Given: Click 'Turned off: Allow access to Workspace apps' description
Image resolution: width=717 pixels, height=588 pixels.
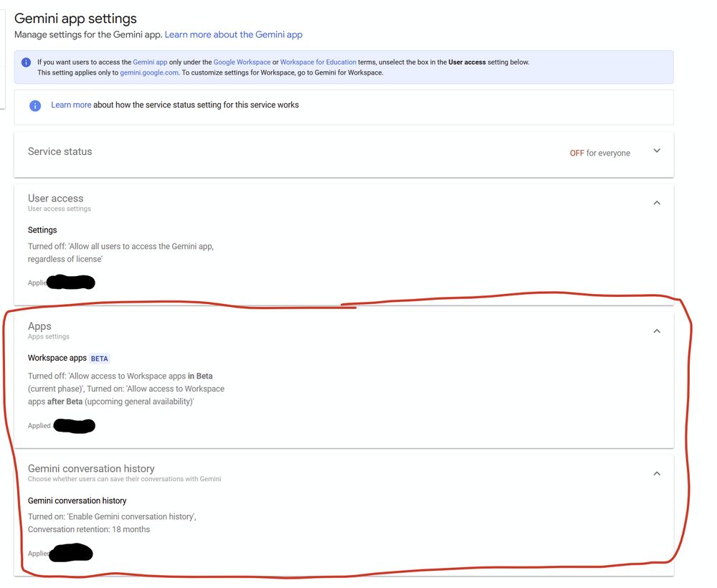Looking at the screenshot, I should point(126,389).
